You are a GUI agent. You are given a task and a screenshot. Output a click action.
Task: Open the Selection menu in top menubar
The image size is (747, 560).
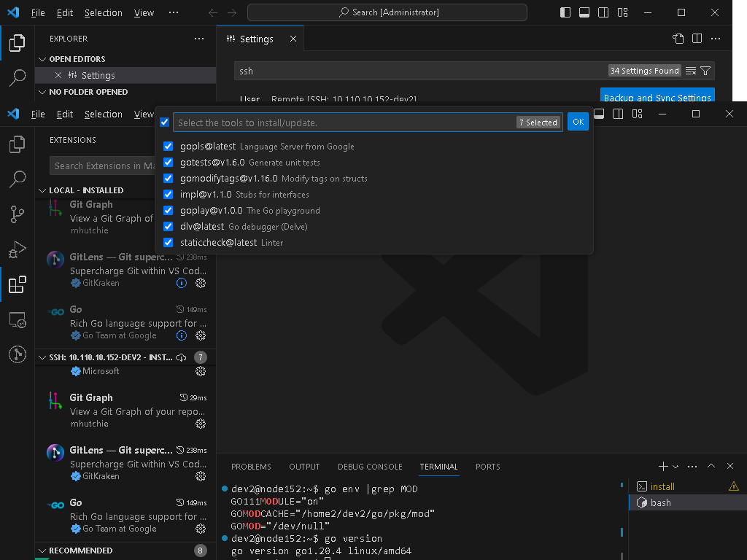pyautogui.click(x=103, y=12)
